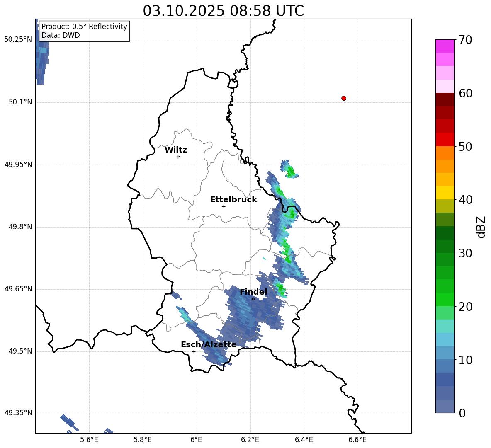Click the green radar echo north of Ettelbruck border
Image resolution: width=491 pixels, height=448 pixels.
pos(290,170)
